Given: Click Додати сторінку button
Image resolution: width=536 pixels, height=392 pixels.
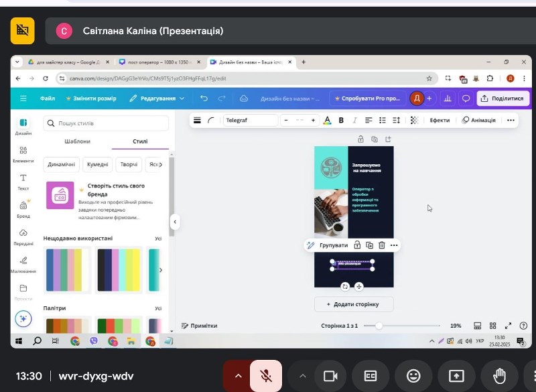Looking at the screenshot, I should [x=353, y=304].
